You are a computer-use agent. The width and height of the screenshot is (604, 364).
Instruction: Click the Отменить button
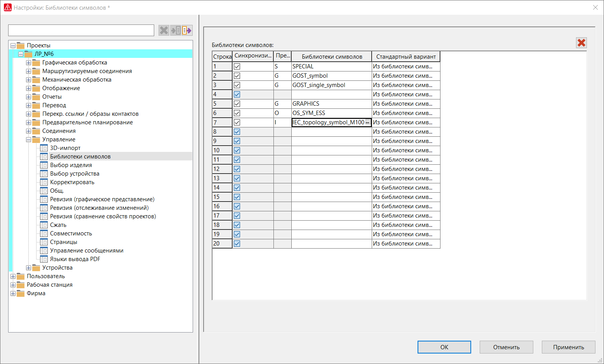507,347
